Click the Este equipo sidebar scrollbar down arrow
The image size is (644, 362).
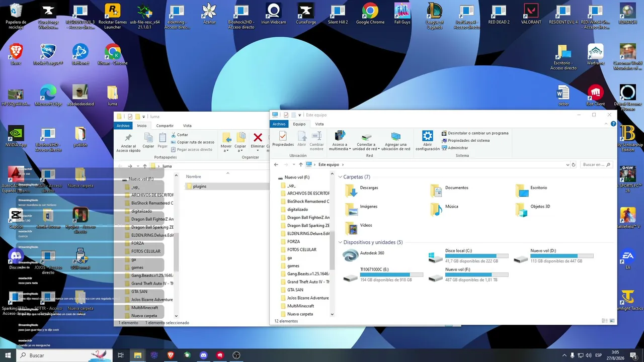pyautogui.click(x=332, y=314)
